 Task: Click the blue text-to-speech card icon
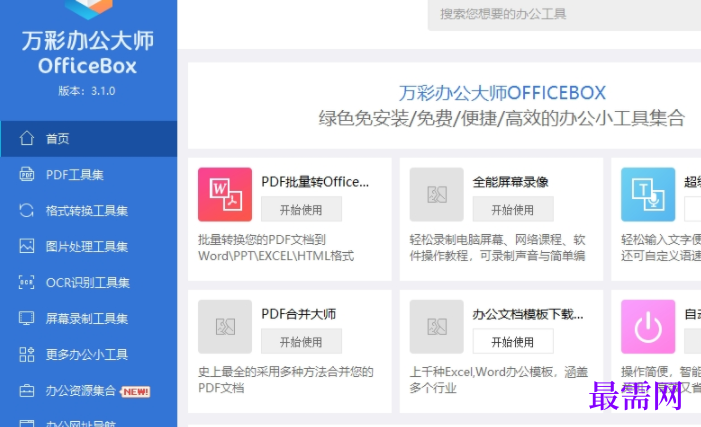[648, 194]
